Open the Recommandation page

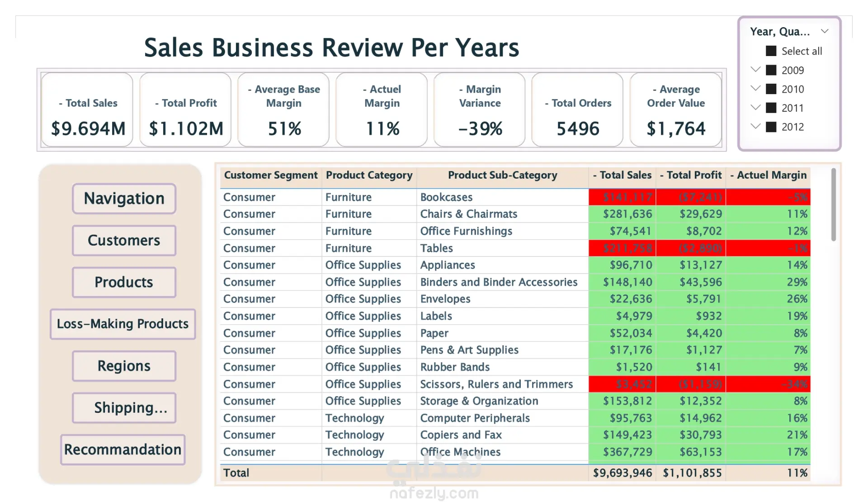pyautogui.click(x=123, y=450)
